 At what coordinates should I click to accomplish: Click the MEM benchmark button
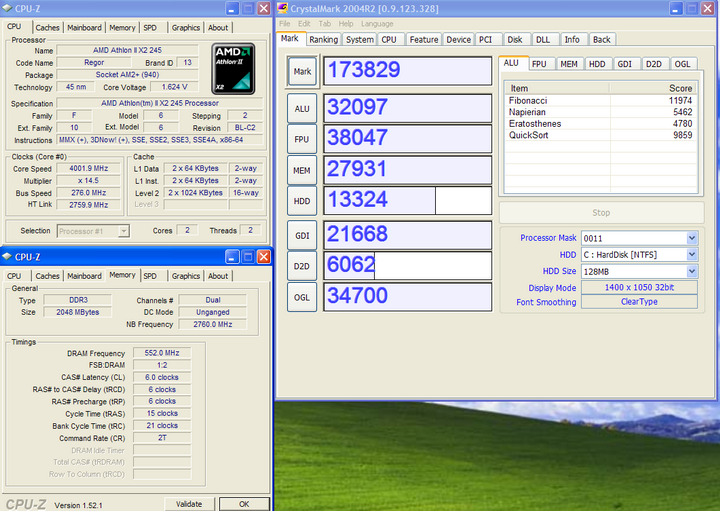coord(302,170)
